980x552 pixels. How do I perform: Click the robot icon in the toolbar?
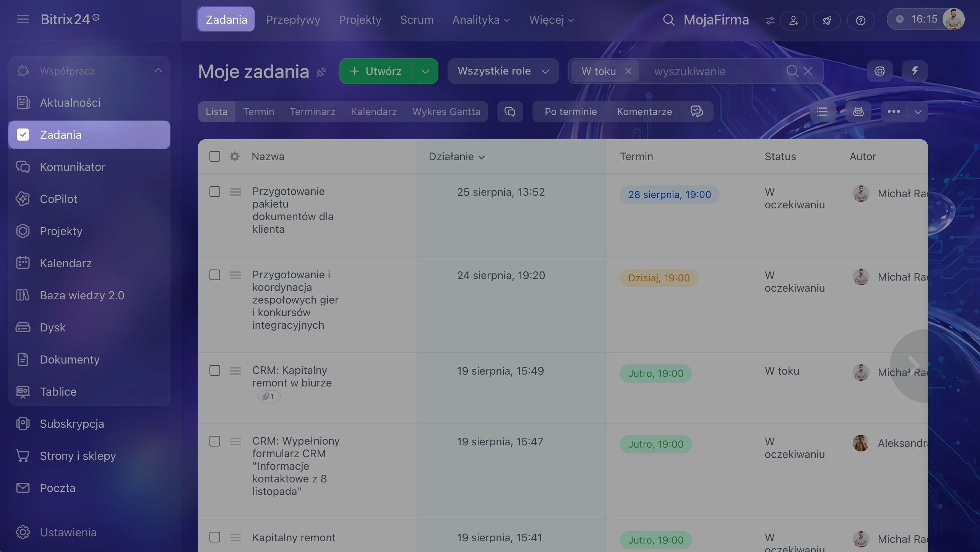click(858, 112)
